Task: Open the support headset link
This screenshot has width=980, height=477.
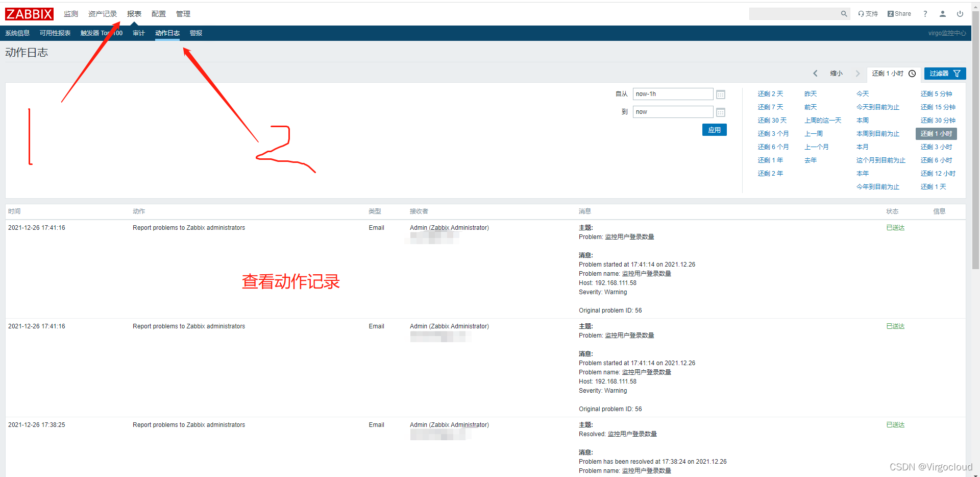Action: click(868, 14)
